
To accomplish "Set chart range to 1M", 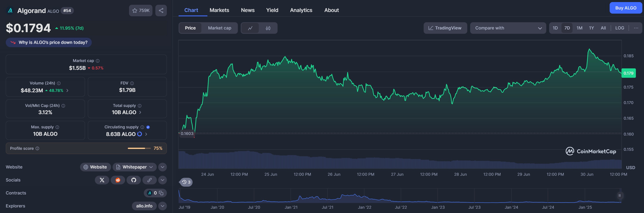I will tap(580, 28).
